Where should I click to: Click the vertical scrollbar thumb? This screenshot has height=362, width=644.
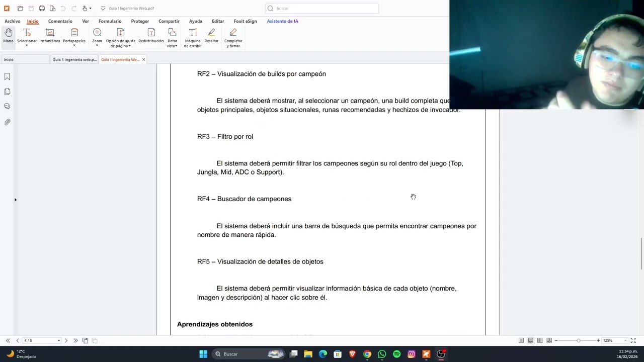pyautogui.click(x=641, y=254)
